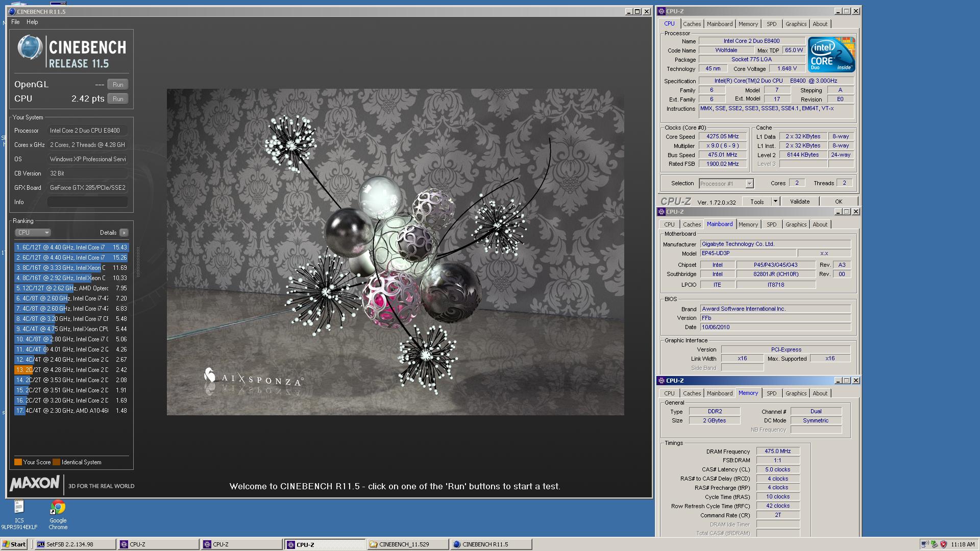Switch to Caches tab in top CPU-Z window

pos(692,24)
